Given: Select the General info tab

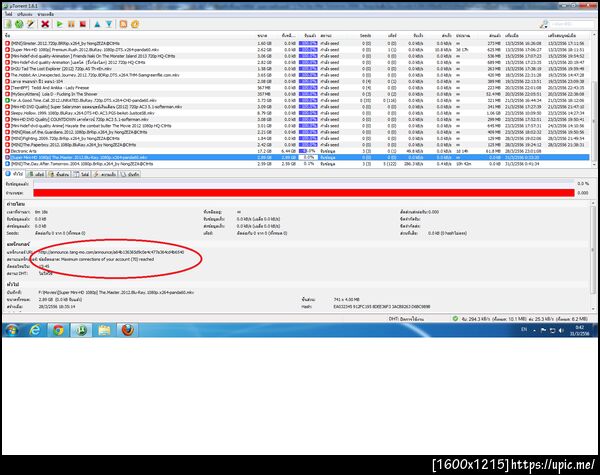Looking at the screenshot, I should (x=15, y=174).
